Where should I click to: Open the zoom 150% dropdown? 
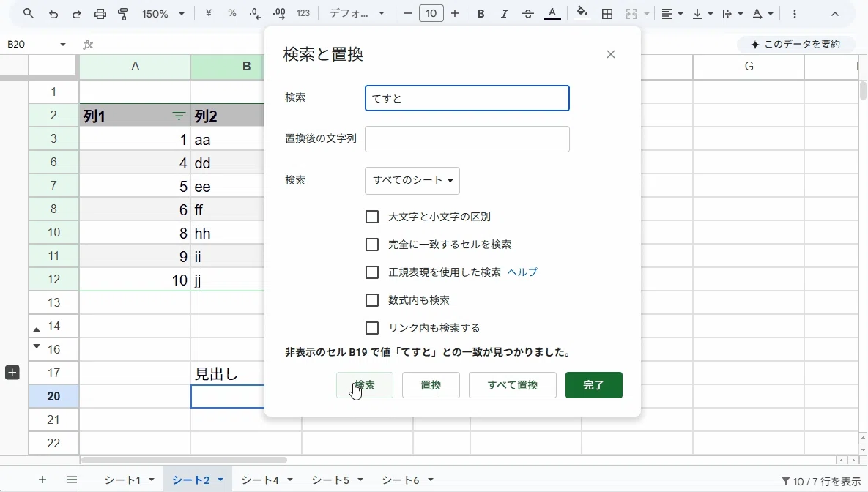click(163, 14)
